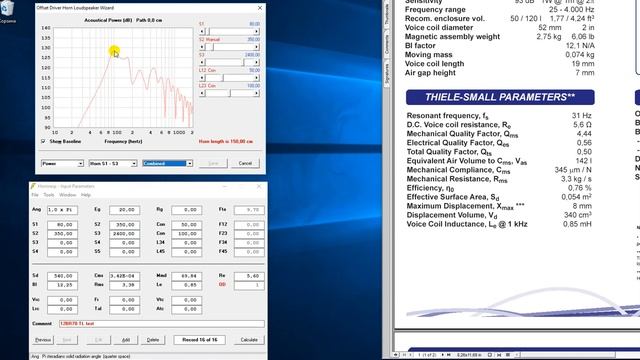This screenshot has height=360, width=640.
Task: Open the Help menu in Hornresp
Action: pos(86,195)
